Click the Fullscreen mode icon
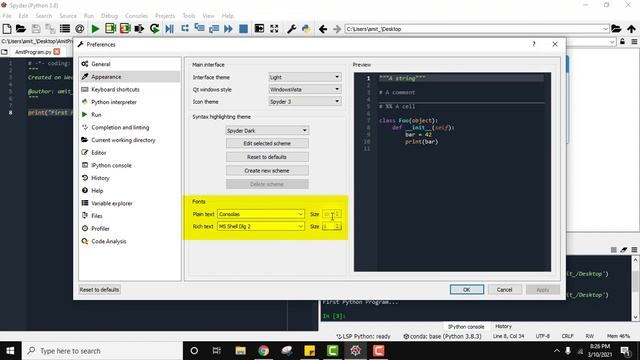This screenshot has width=640, height=360. tap(274, 29)
